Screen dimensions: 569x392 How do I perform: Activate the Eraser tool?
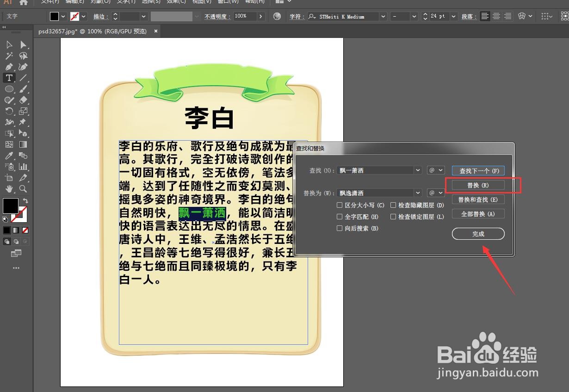click(x=24, y=100)
